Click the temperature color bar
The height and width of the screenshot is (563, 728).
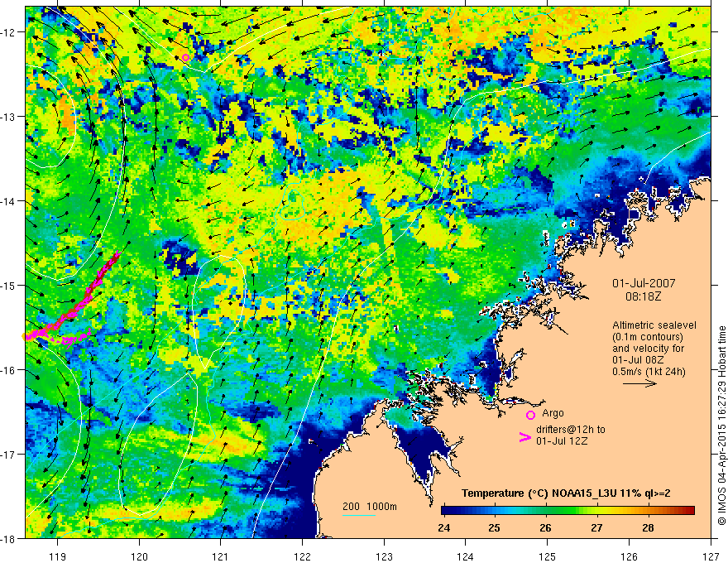(568, 511)
